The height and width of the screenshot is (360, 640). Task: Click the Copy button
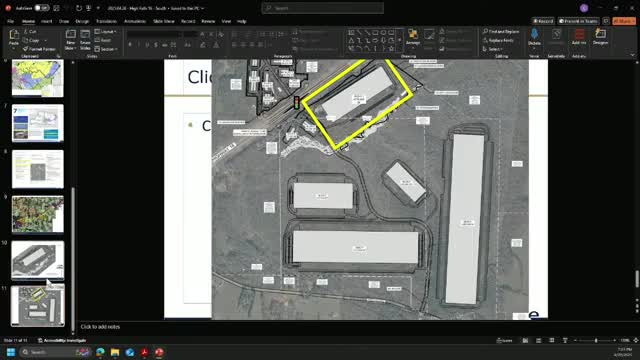[32, 40]
